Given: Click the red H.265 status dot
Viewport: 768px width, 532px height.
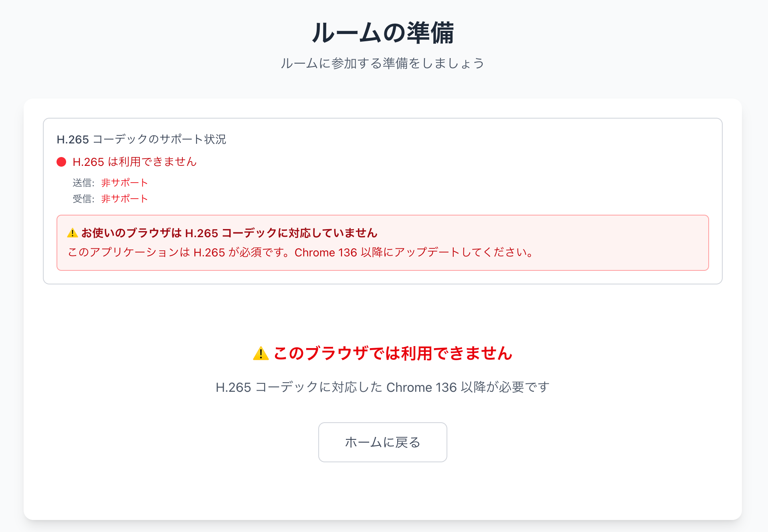Looking at the screenshot, I should (x=61, y=162).
